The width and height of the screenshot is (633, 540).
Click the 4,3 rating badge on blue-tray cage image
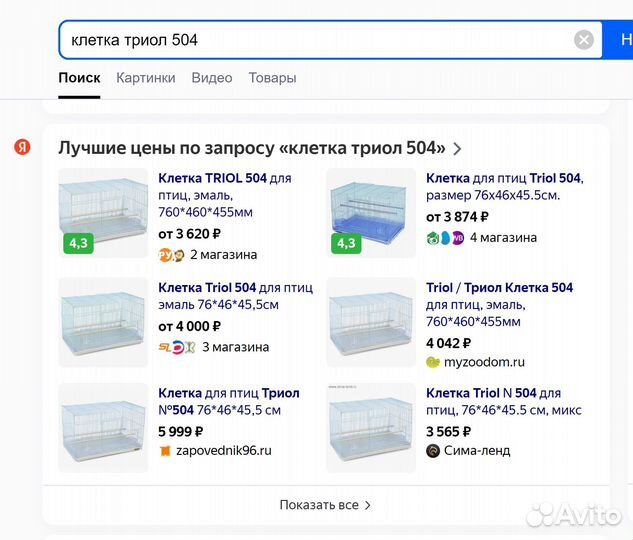tap(346, 243)
